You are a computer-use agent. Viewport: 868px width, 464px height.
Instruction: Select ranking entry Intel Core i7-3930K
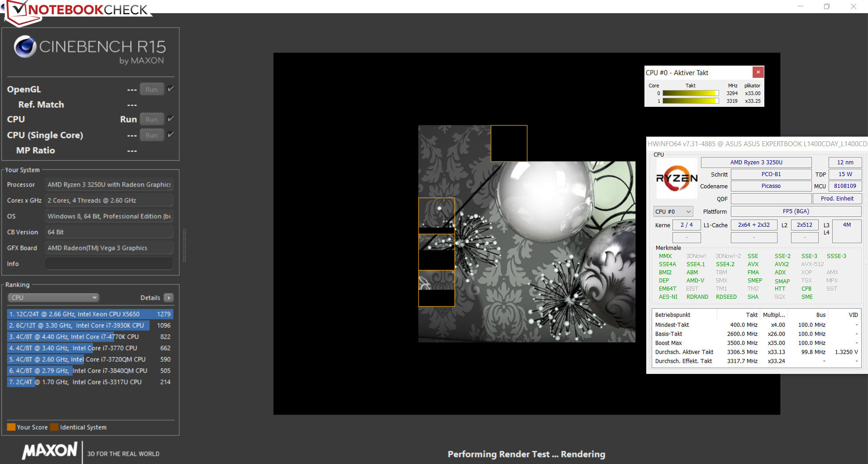pos(90,325)
